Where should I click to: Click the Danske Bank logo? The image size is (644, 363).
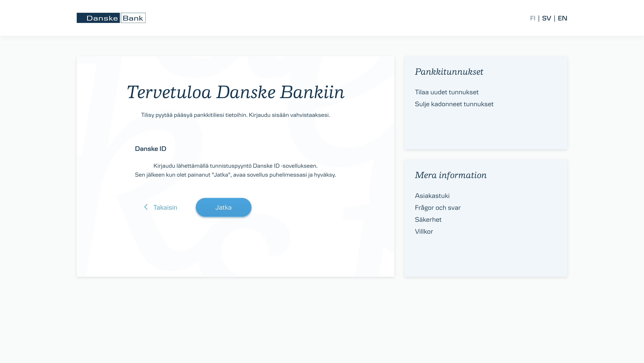(x=111, y=18)
